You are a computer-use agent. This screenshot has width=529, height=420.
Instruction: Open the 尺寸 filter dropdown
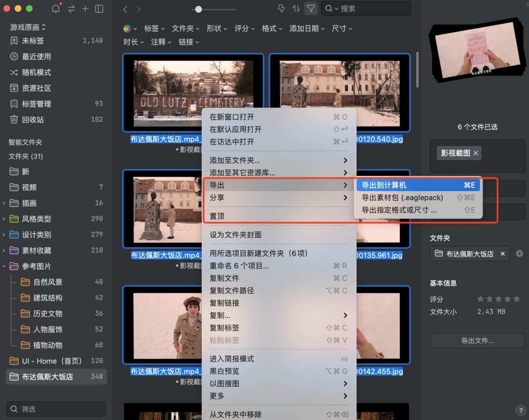342,29
